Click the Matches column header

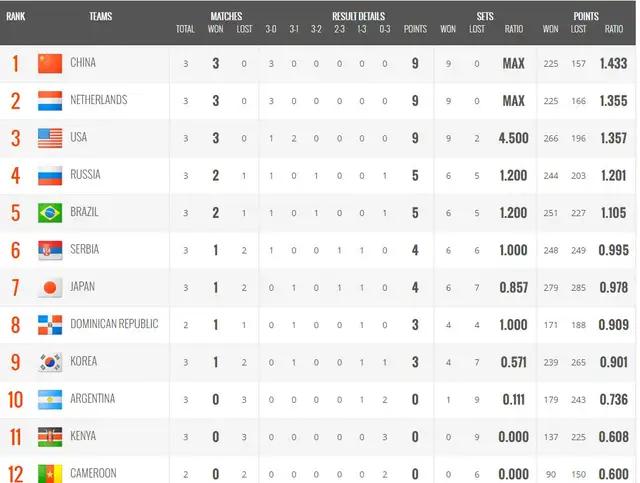227,17
